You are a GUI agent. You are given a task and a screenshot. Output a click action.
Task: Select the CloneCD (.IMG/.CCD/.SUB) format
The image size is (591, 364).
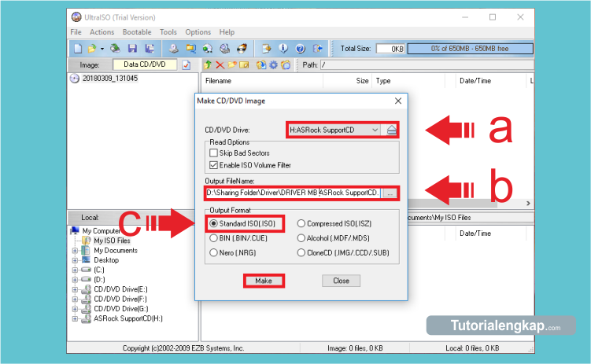[x=301, y=252]
